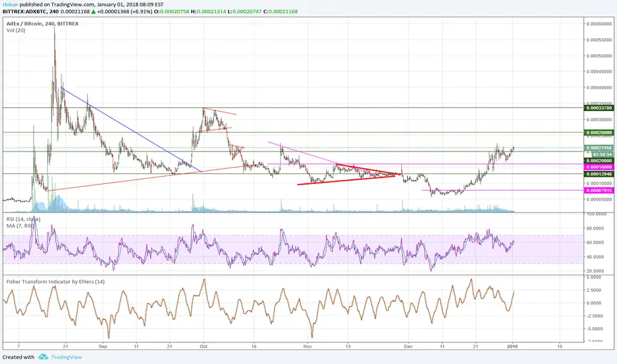Click the current price label 0.00021168
The height and width of the screenshot is (364, 617).
click(x=599, y=148)
